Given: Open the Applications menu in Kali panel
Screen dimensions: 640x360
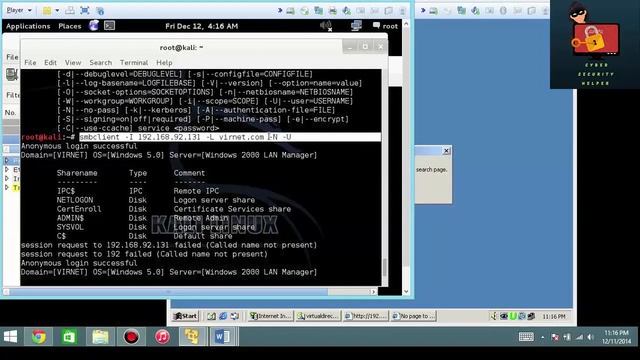Looking at the screenshot, I should [28, 26].
